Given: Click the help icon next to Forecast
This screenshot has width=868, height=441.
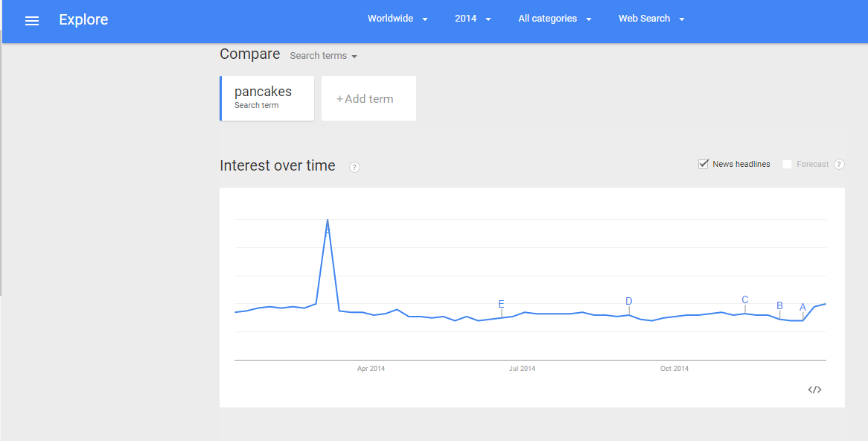Looking at the screenshot, I should (x=839, y=164).
